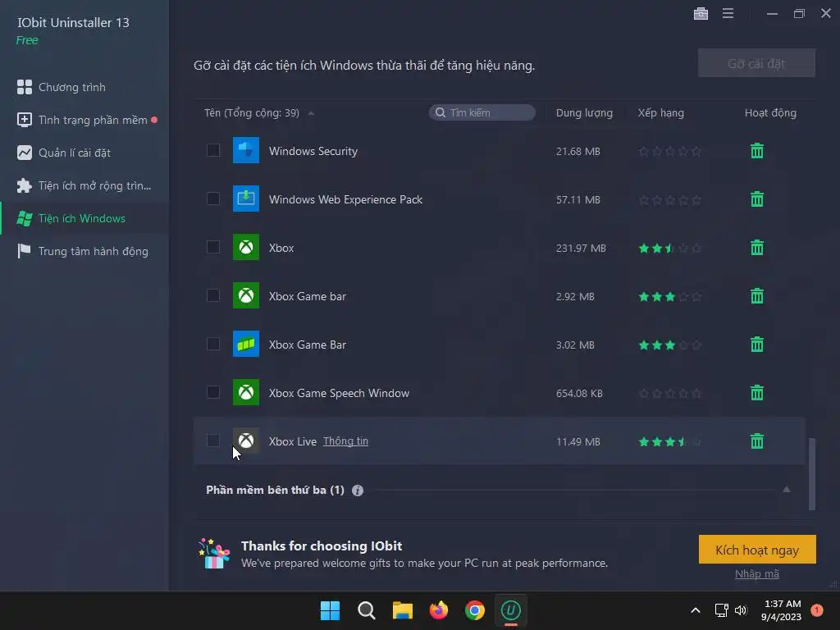The height and width of the screenshot is (630, 840).
Task: Tick checkbox for Xbox Game Bar 3.02 MB
Action: pyautogui.click(x=213, y=344)
